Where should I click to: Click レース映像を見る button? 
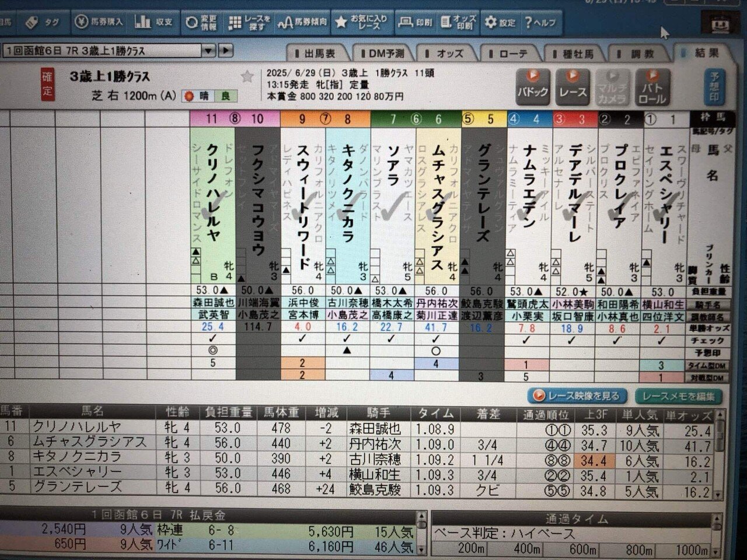point(578,395)
